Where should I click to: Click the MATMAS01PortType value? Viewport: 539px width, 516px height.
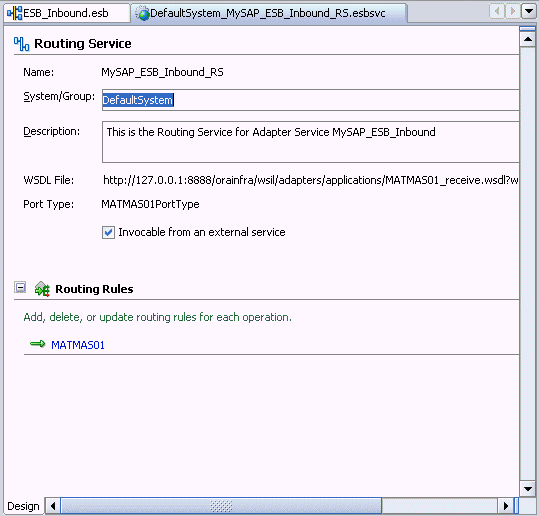(150, 204)
